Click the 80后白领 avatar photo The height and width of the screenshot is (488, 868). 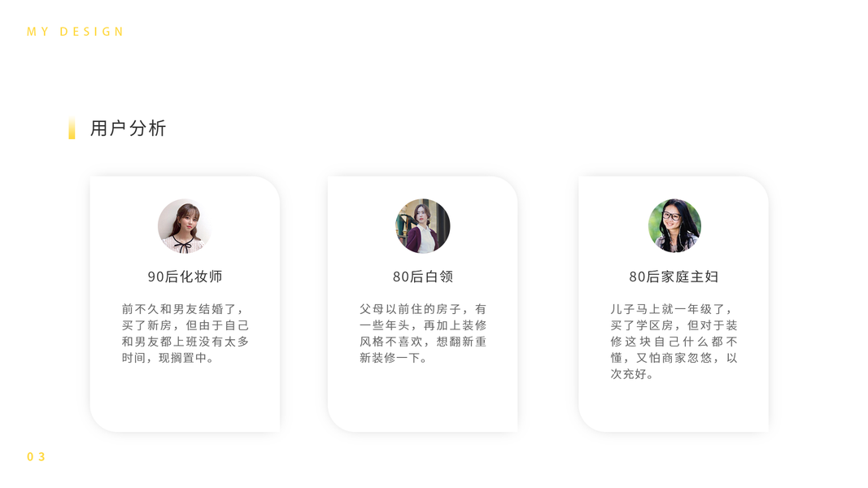(x=423, y=226)
